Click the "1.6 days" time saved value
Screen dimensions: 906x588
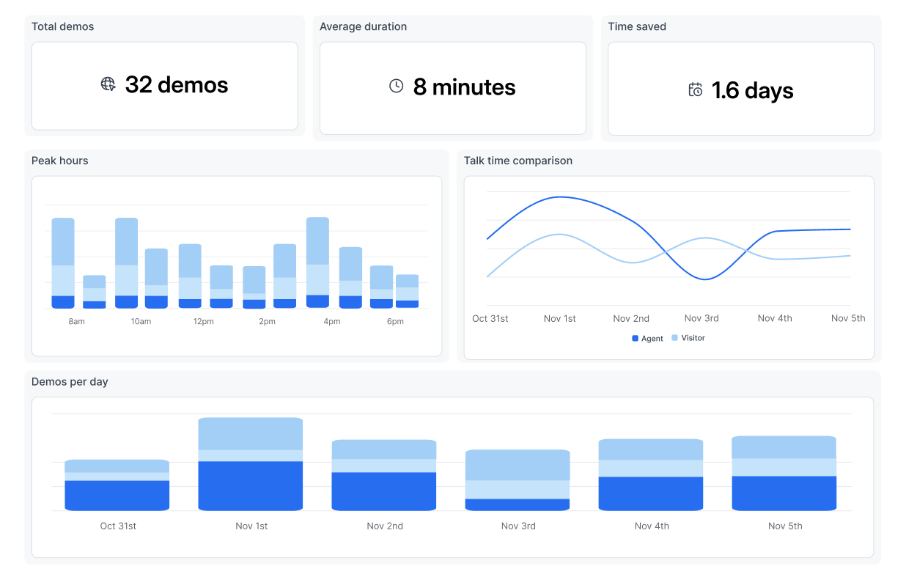(x=752, y=91)
